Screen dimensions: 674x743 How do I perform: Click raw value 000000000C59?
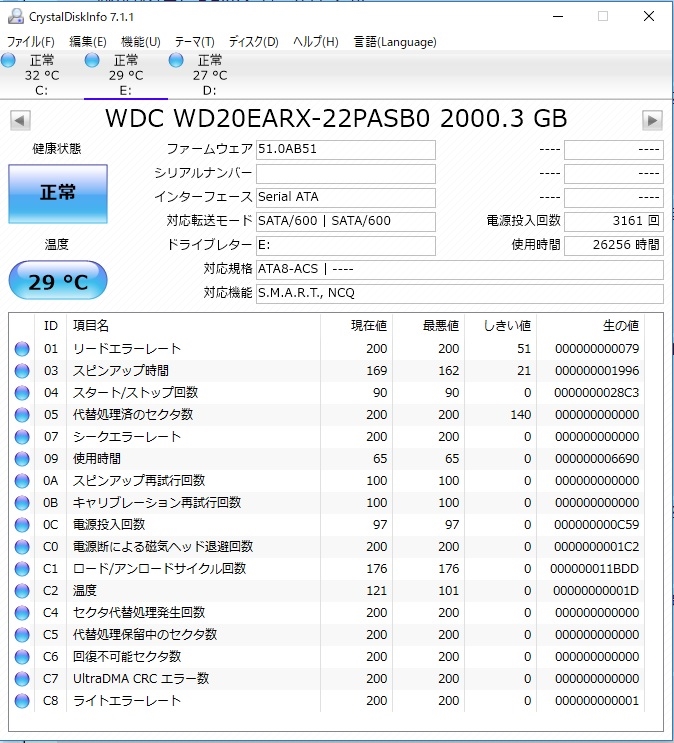pos(597,525)
